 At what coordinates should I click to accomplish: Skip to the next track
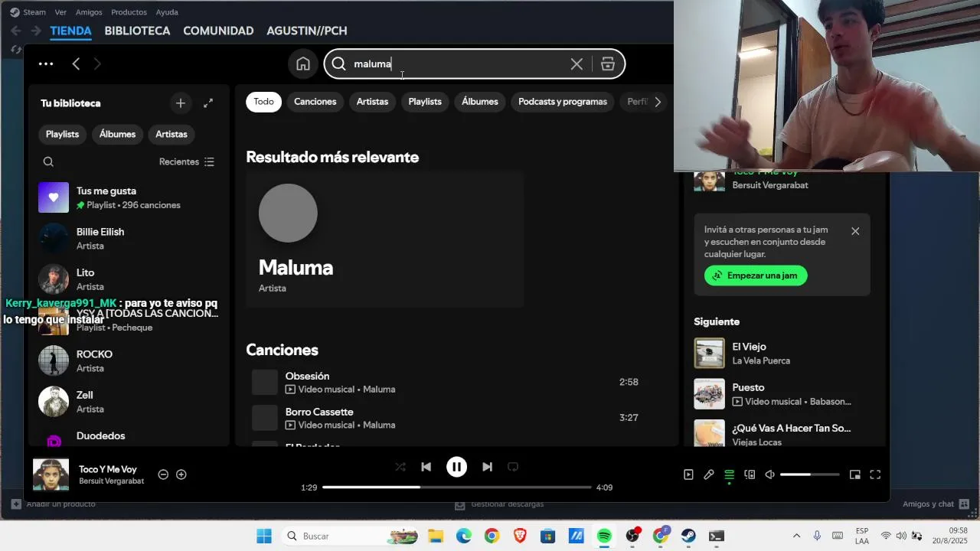pyautogui.click(x=487, y=467)
